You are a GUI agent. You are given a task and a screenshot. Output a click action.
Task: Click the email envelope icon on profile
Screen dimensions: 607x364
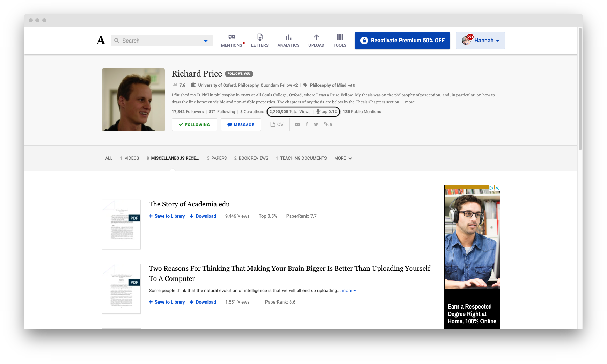(297, 124)
